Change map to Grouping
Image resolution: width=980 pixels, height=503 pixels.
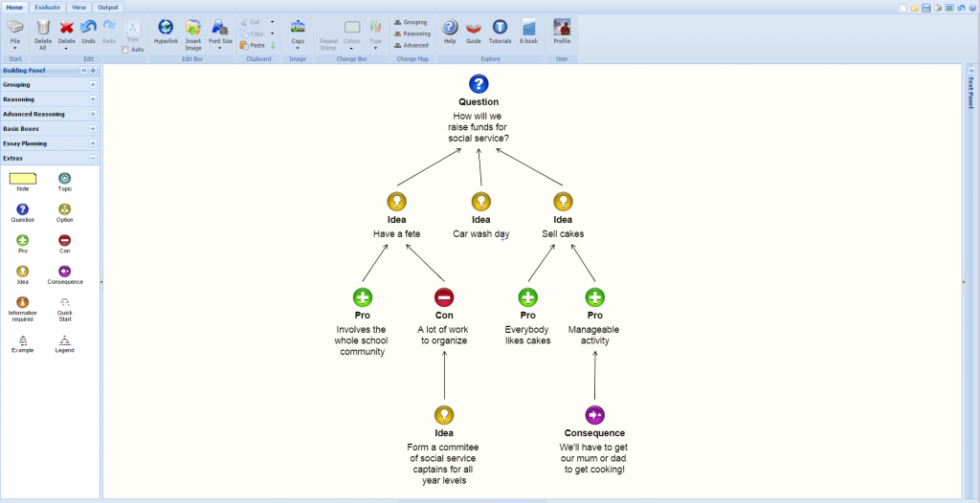pos(411,22)
